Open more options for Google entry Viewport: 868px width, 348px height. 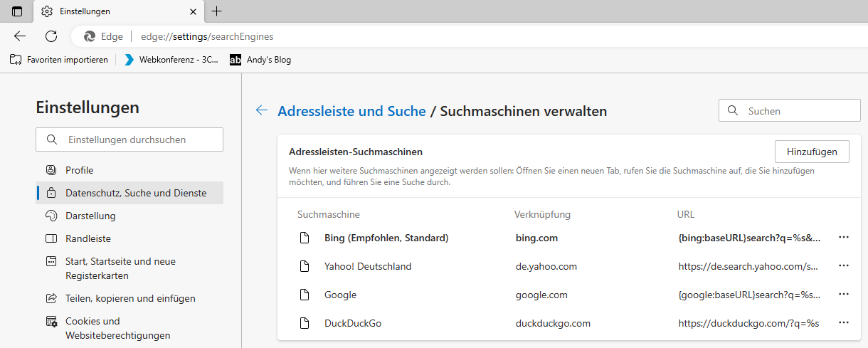click(844, 295)
